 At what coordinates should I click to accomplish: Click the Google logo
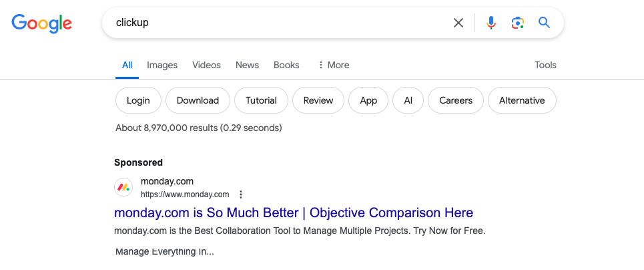point(41,23)
